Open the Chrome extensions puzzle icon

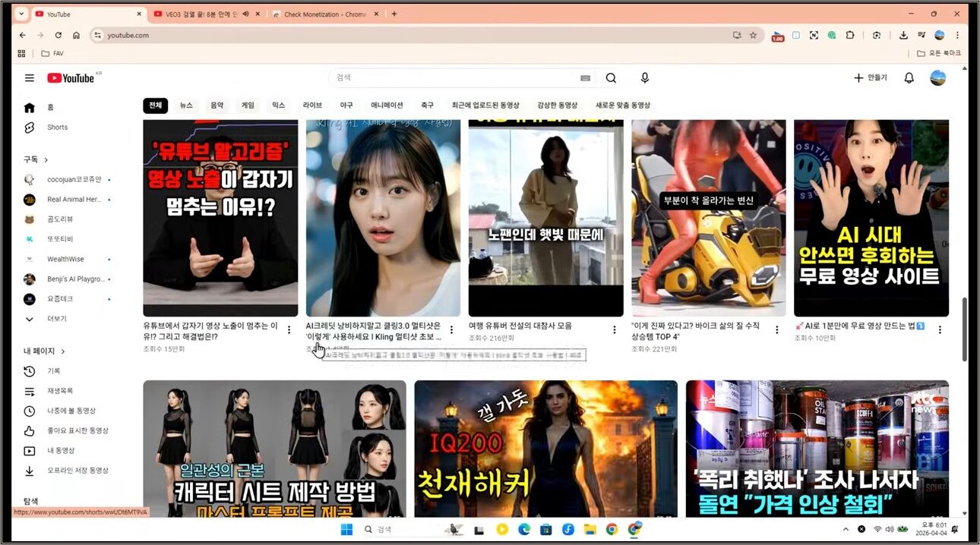[850, 35]
